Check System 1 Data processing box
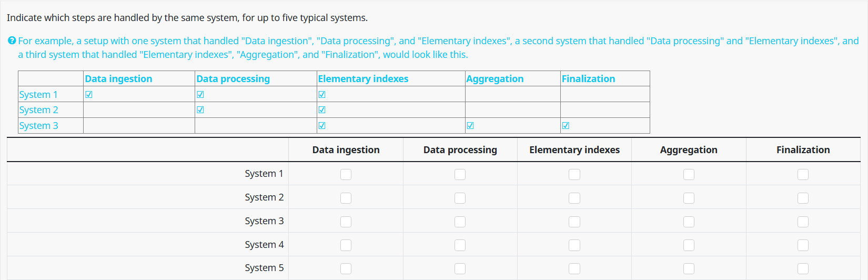The image size is (868, 280). pos(460,174)
